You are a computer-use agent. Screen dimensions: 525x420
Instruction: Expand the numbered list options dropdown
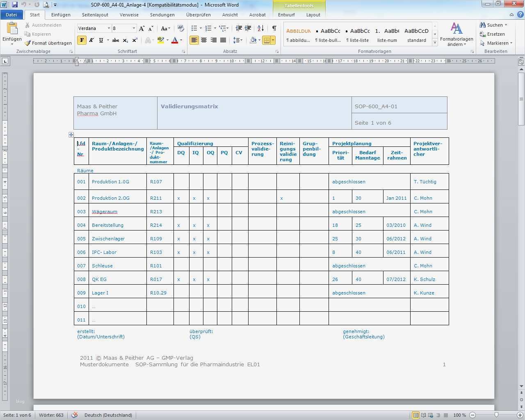pos(215,28)
